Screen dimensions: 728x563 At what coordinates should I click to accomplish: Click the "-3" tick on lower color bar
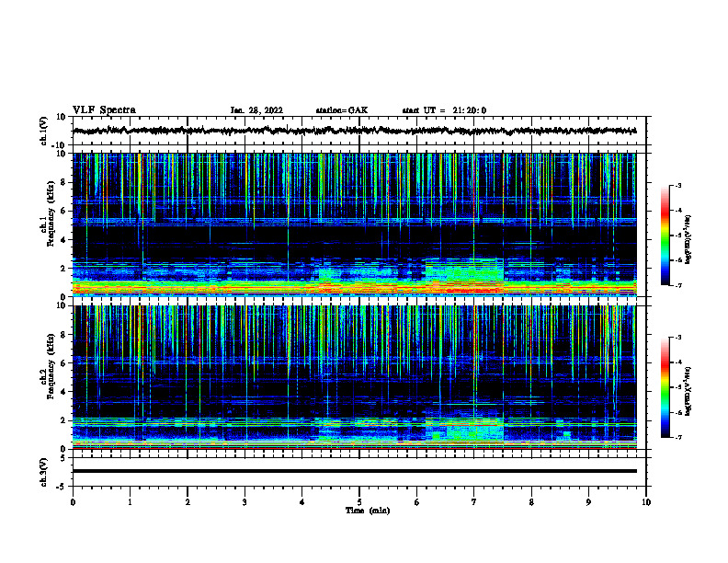678,338
